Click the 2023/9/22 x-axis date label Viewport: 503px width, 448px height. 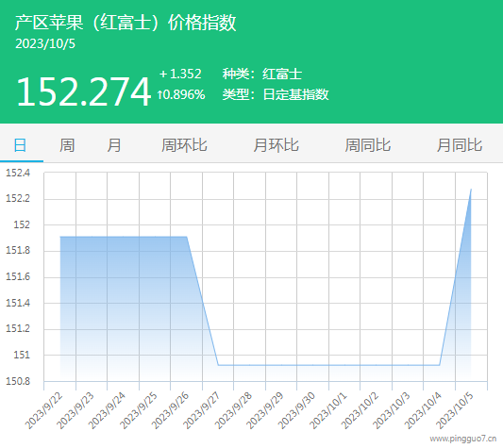click(44, 410)
